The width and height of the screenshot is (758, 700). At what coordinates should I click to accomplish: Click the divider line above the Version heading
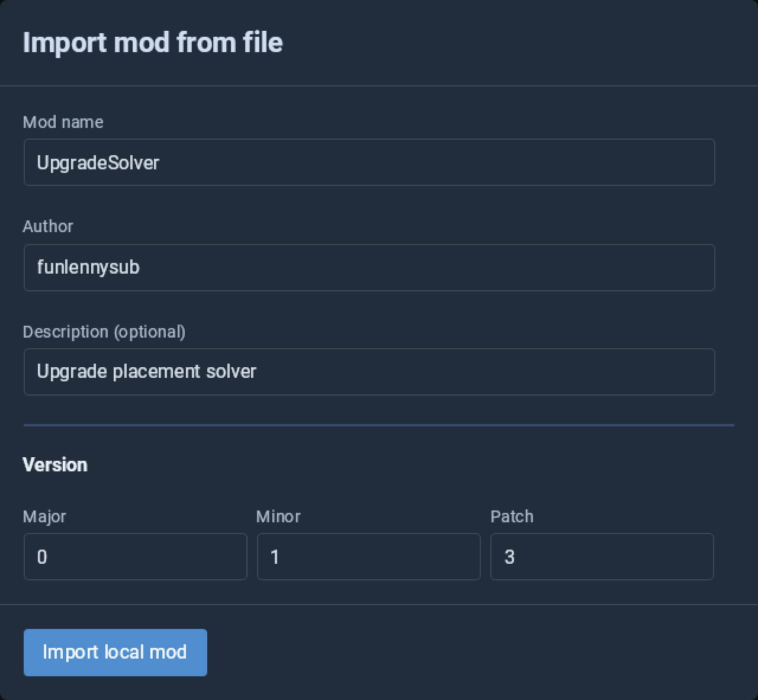(379, 425)
